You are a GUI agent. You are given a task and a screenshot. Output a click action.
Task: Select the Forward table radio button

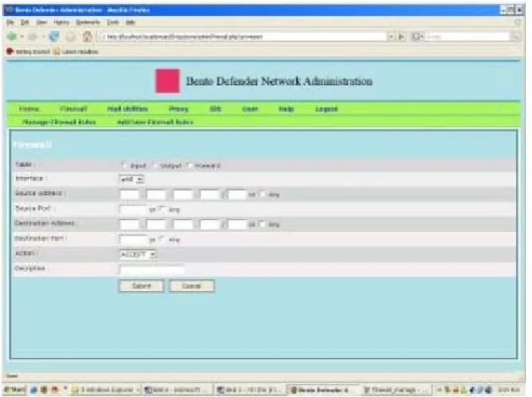189,165
